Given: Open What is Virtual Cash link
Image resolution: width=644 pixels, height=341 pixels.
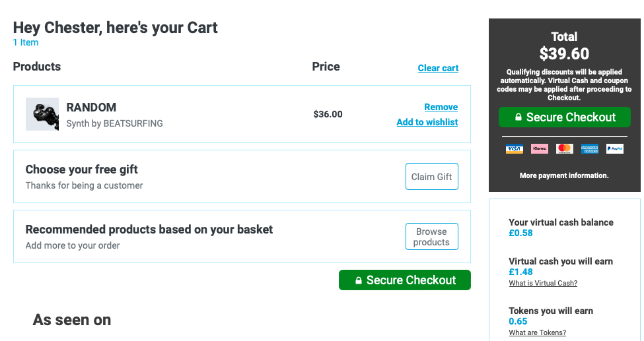Looking at the screenshot, I should [x=543, y=283].
